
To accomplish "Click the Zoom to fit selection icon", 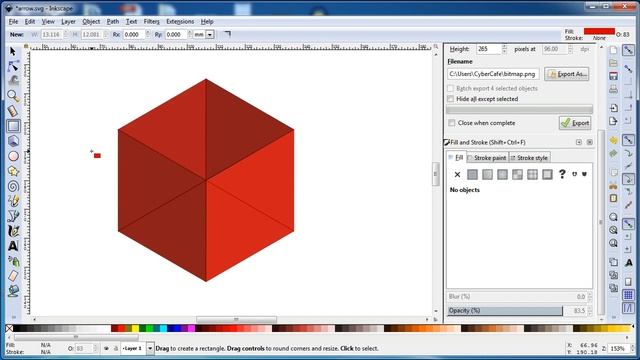I will tap(613, 217).
